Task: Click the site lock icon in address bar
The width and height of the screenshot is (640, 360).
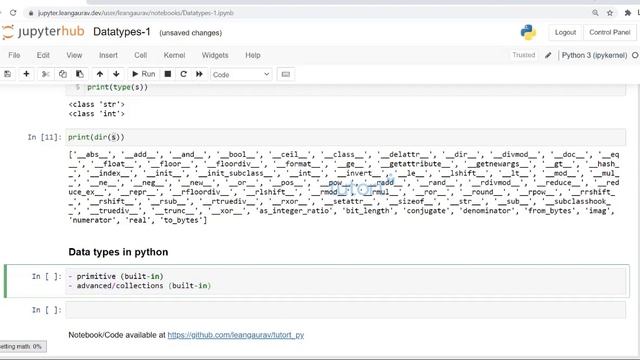Action: pyautogui.click(x=31, y=13)
